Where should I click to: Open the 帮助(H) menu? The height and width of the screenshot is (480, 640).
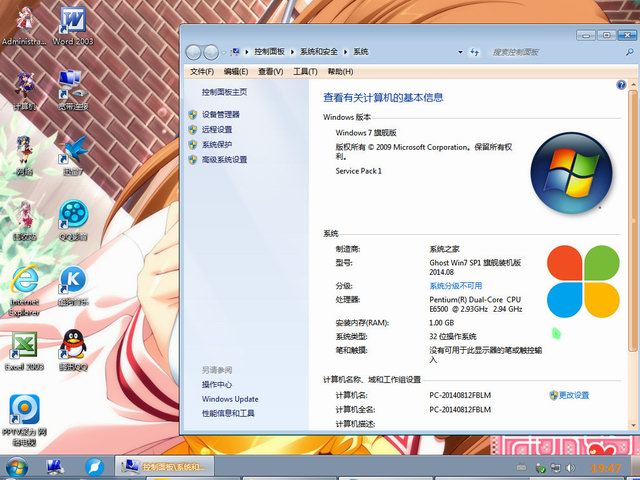pos(340,72)
